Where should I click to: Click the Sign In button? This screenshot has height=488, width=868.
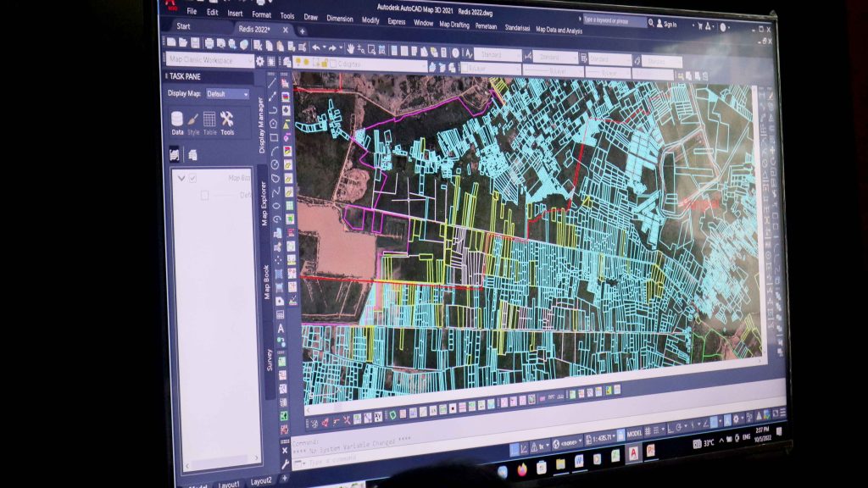pos(668,25)
